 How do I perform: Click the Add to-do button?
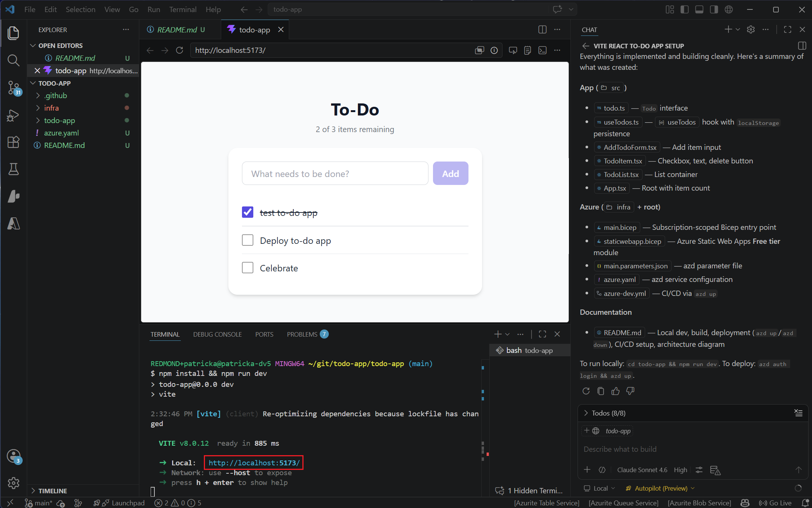point(451,174)
